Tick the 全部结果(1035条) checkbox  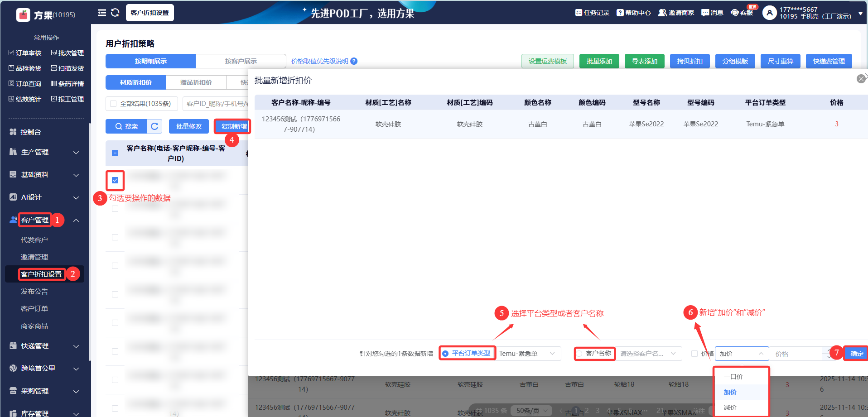coord(114,104)
